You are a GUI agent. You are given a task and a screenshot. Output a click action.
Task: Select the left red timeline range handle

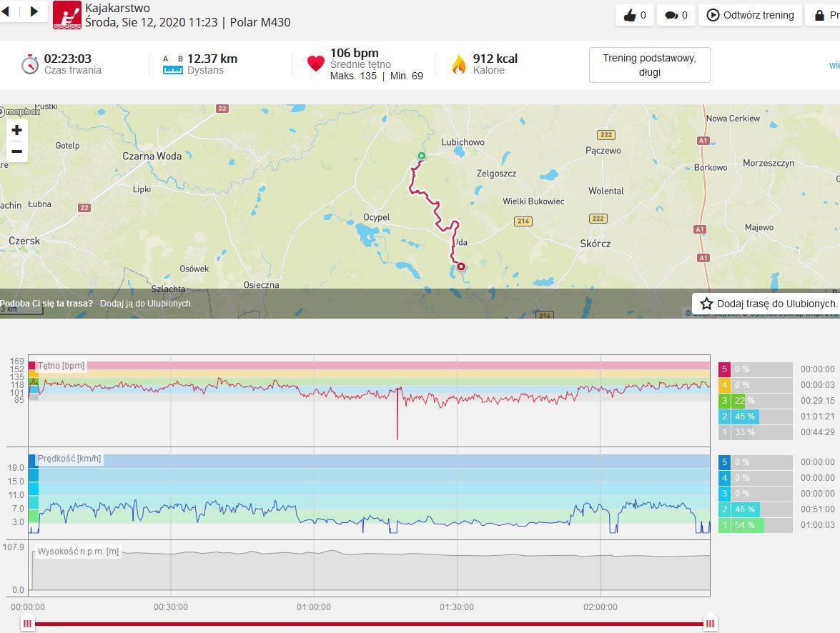[x=27, y=624]
